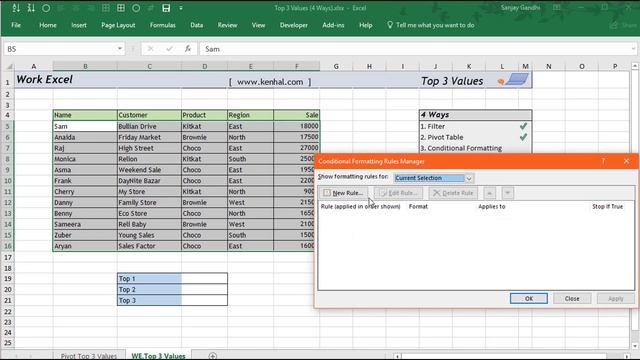
Task: Open the Page Layout tab
Action: point(118,25)
